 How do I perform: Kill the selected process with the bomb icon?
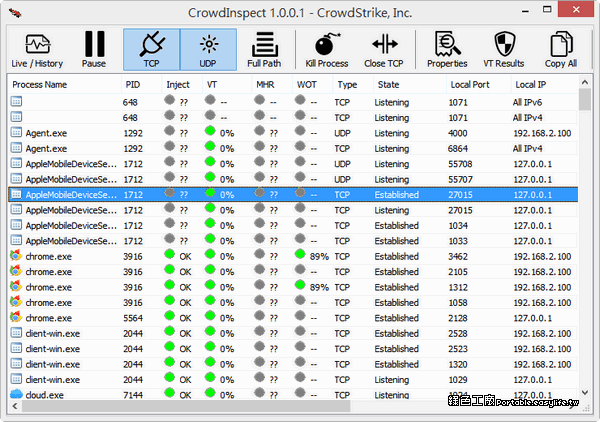click(x=327, y=50)
